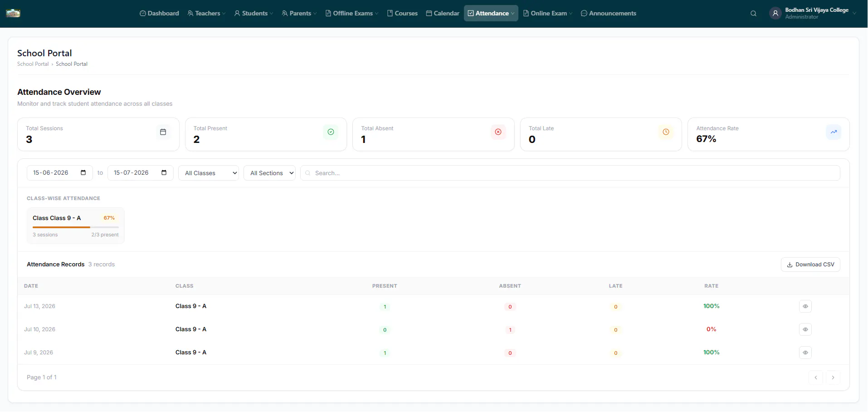Click the trend icon on Attendance Rate card
The image size is (868, 412).
point(834,132)
